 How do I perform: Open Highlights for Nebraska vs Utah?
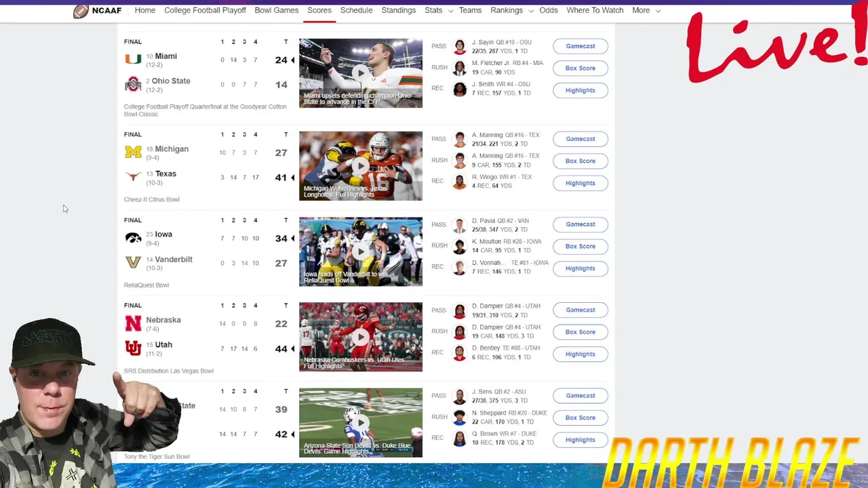[580, 354]
